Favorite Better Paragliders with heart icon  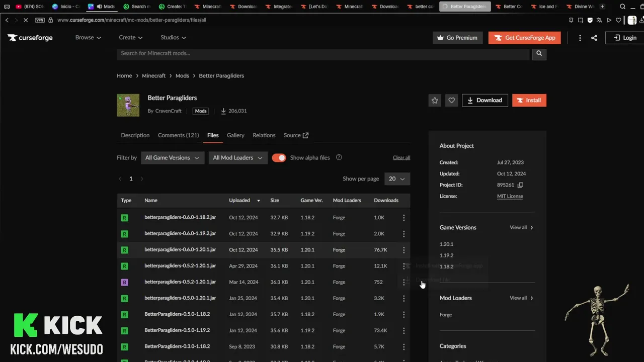point(451,101)
